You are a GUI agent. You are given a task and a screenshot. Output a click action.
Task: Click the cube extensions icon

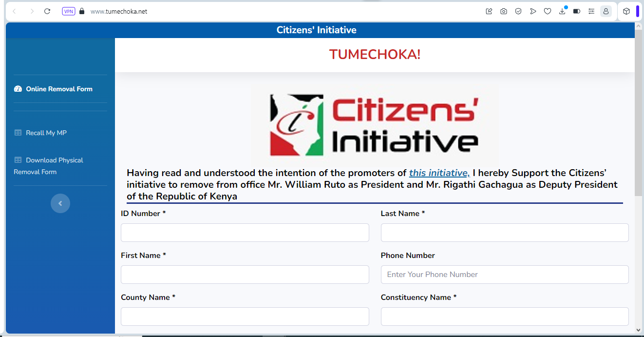point(626,11)
